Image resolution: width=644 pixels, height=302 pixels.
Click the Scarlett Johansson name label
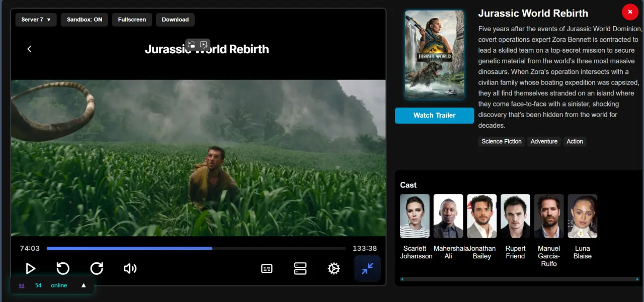pyautogui.click(x=416, y=252)
